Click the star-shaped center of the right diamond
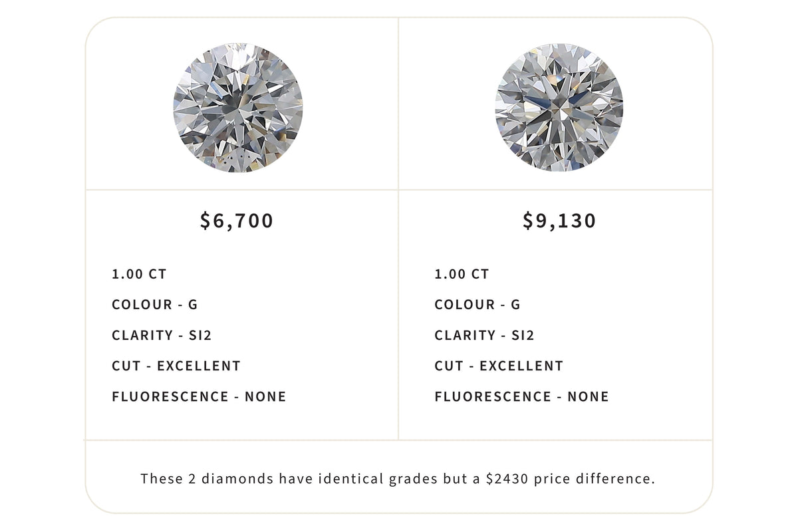The image size is (798, 532). (559, 106)
